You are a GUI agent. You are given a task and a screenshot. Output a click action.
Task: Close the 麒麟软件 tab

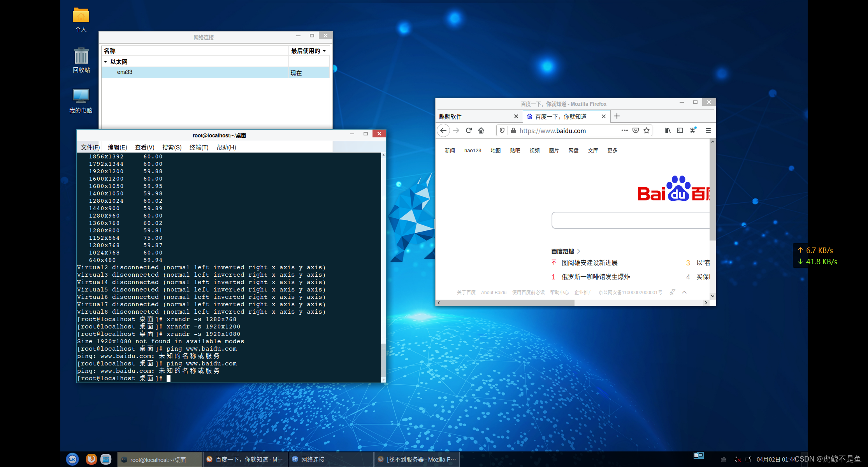click(x=516, y=116)
